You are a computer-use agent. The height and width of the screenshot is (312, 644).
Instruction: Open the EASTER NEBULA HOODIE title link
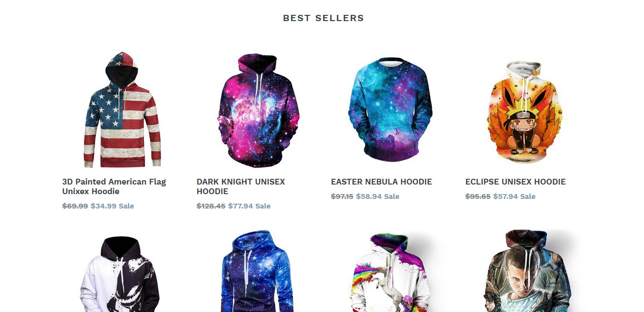(382, 182)
